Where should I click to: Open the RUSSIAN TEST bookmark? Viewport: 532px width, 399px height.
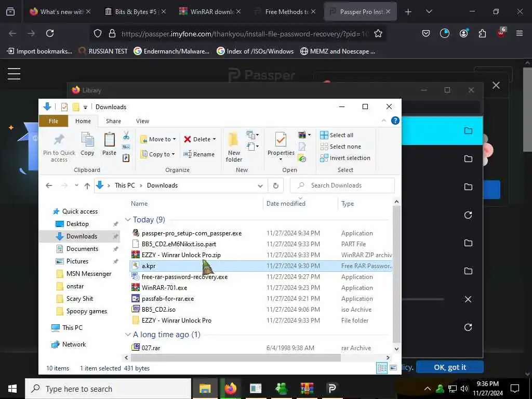click(103, 51)
